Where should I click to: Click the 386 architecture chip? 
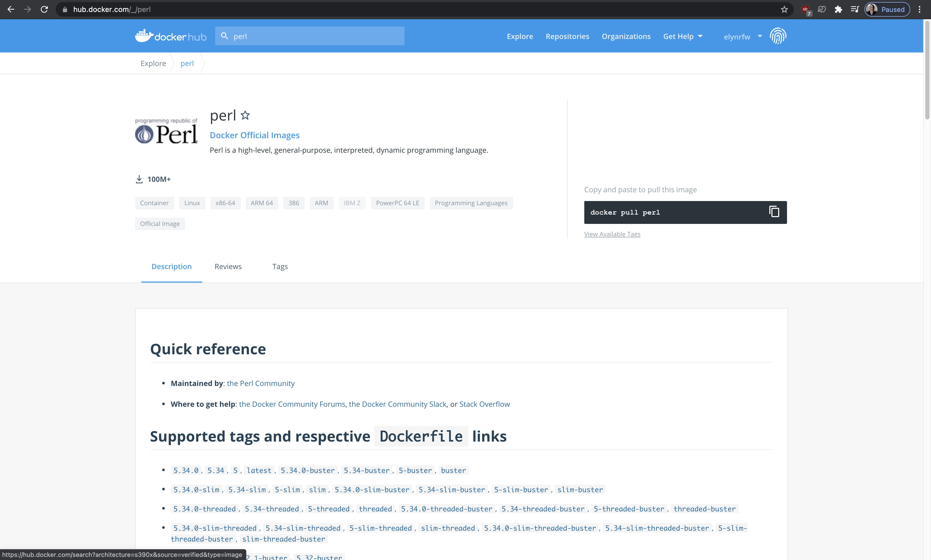point(294,203)
